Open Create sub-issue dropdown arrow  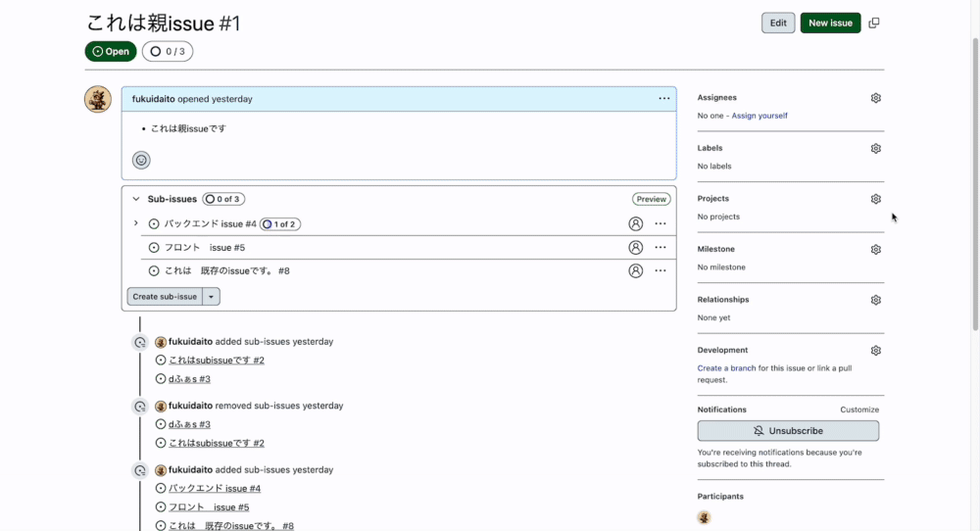(212, 297)
